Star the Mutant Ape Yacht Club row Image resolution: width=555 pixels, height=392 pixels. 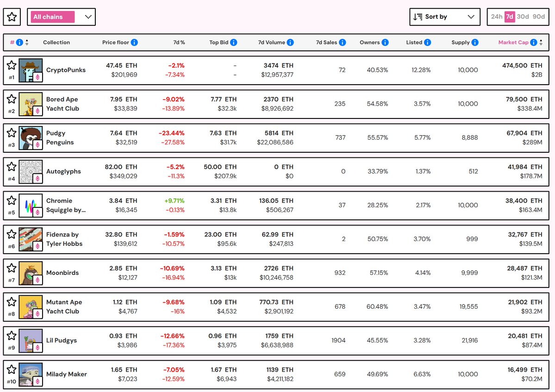point(12,301)
